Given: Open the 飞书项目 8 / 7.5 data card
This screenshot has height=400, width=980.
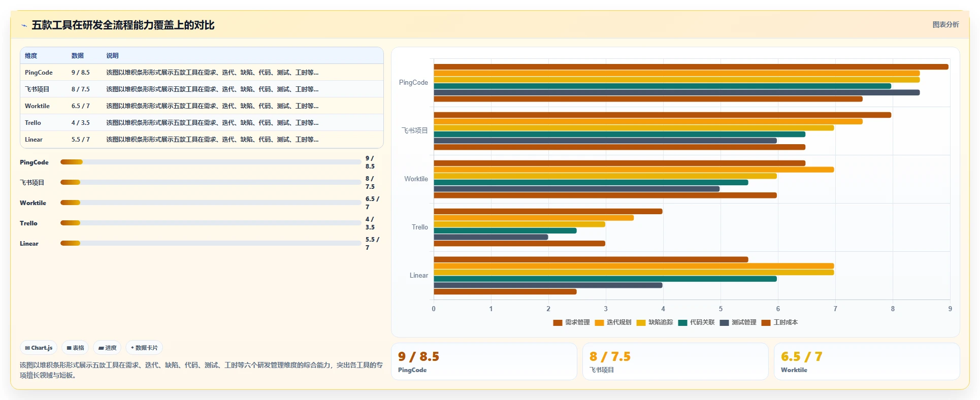Looking at the screenshot, I should [675, 361].
